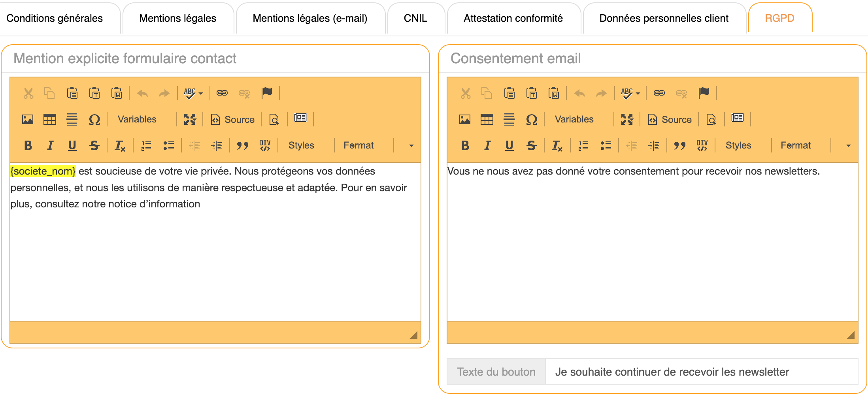Click the Insert Table icon in the left editor
868x395 pixels.
coord(50,119)
